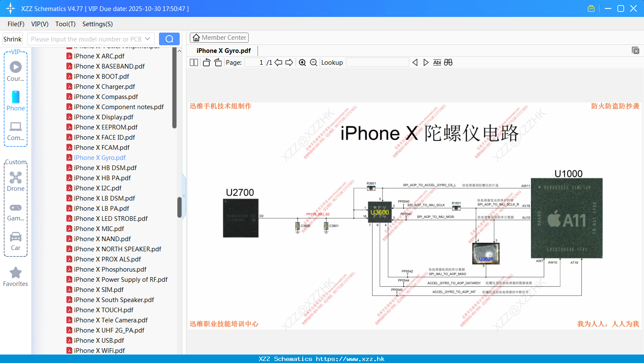
Task: Open iPhone X Component notes.pdf
Action: [119, 107]
